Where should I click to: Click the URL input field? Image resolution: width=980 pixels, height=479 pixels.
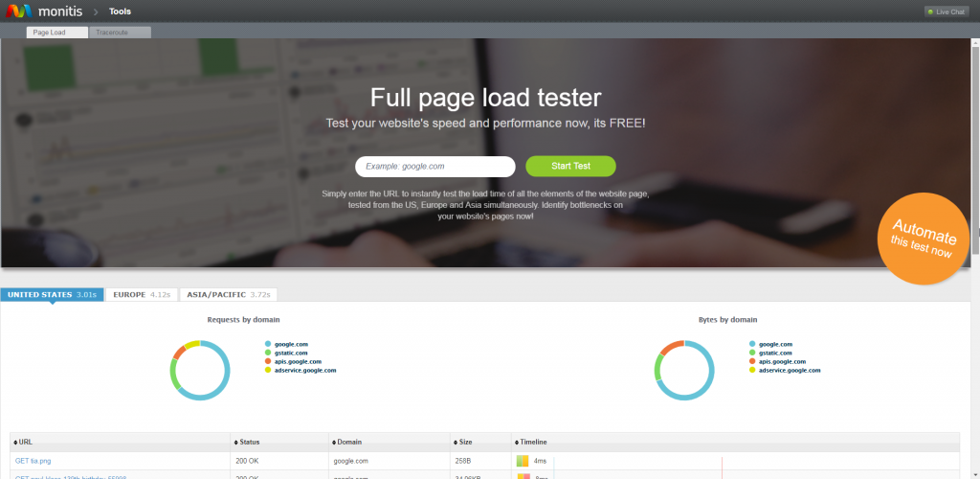pos(434,167)
